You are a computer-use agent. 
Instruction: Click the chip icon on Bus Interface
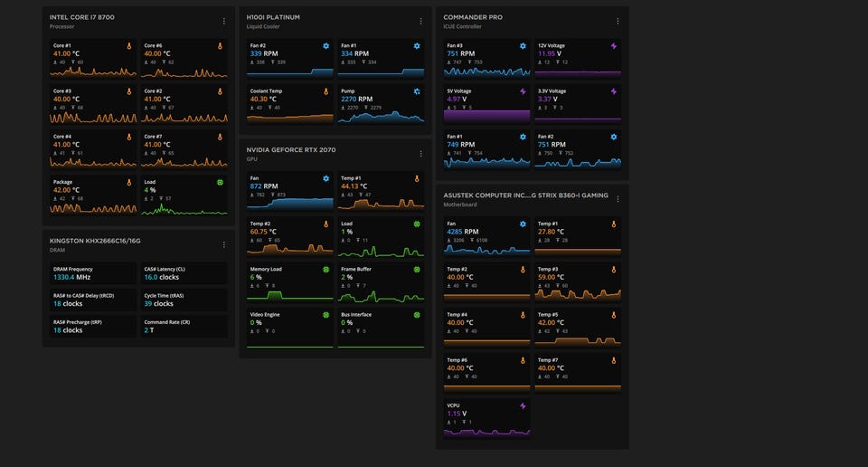tap(417, 315)
